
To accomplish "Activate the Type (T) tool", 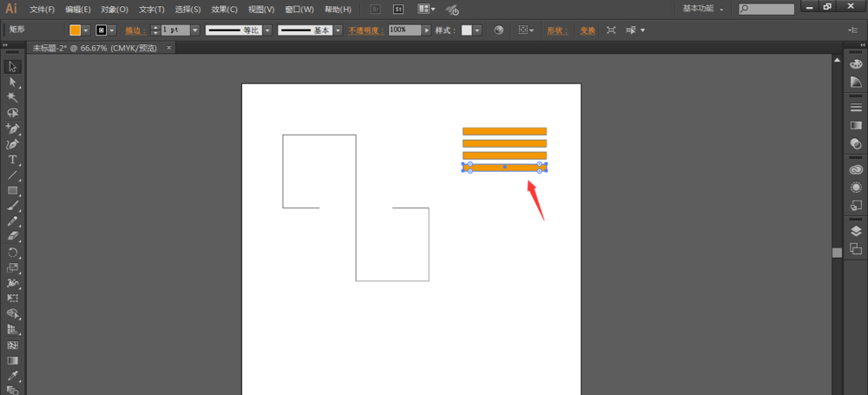I will pos(13,160).
